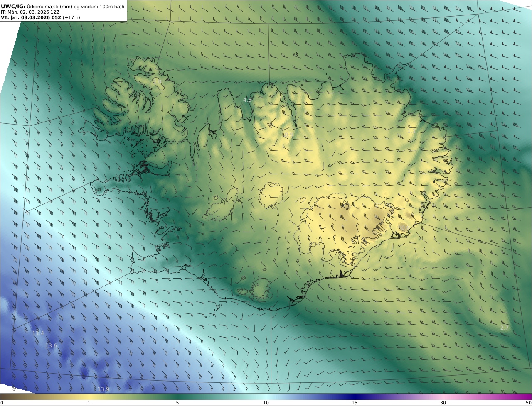
Task: Click the 11.4 precipitation value label
Action: tap(38, 333)
